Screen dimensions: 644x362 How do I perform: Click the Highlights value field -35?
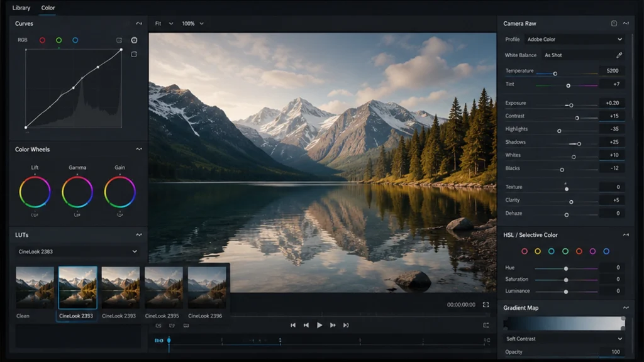(x=612, y=129)
